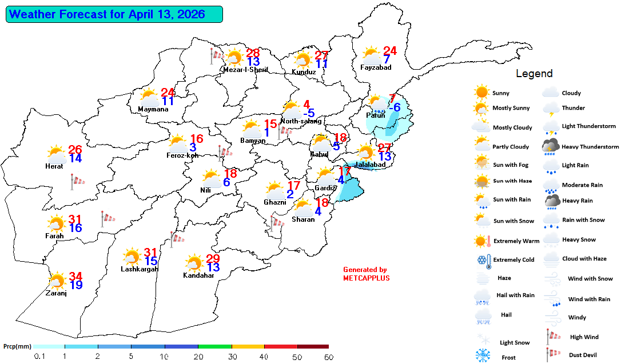Select the Extremely Warm legend icon
Viewport: 629px width, 364px height.
[x=483, y=241]
